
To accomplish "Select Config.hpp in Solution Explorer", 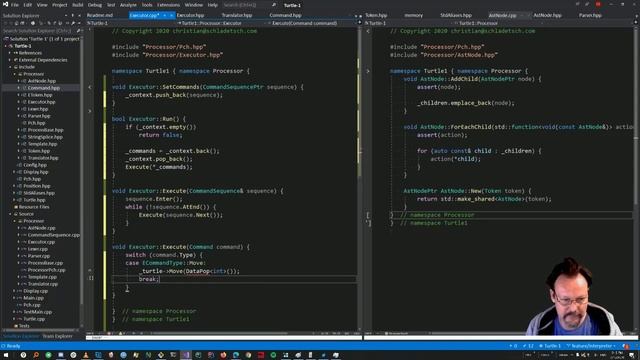I will pyautogui.click(x=35, y=165).
